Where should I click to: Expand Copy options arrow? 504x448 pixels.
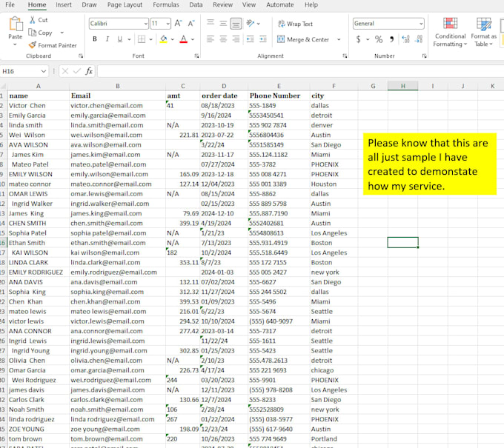[62, 33]
